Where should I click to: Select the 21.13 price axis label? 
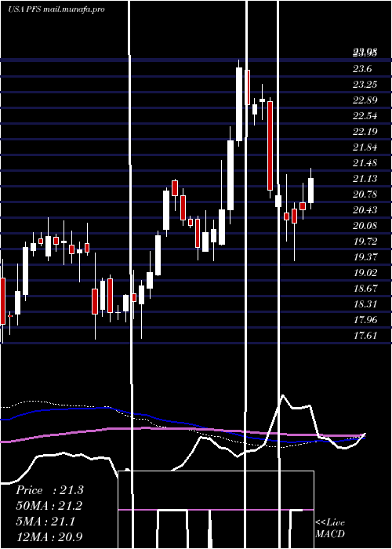click(365, 179)
